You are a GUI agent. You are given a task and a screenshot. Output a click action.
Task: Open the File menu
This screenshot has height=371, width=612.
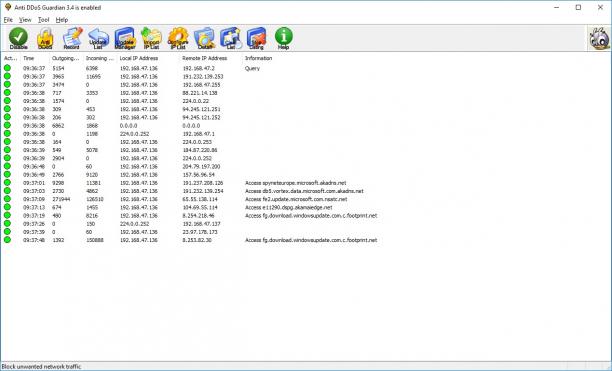point(8,20)
